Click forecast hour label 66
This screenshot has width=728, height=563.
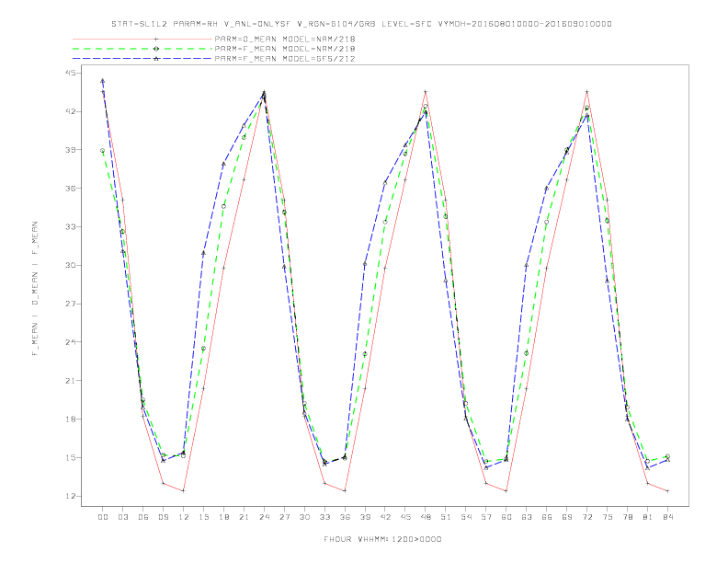point(547,517)
